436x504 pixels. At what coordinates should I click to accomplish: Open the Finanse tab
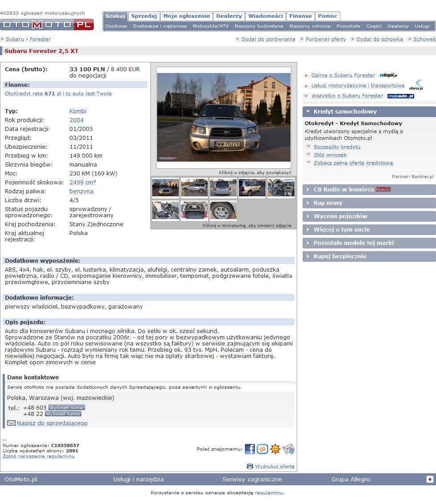[300, 16]
